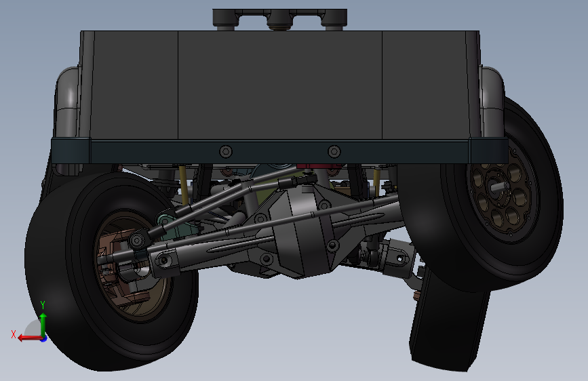Select the right bolt on rear bumper
Viewport: 588px width, 381px height.
[x=334, y=151]
